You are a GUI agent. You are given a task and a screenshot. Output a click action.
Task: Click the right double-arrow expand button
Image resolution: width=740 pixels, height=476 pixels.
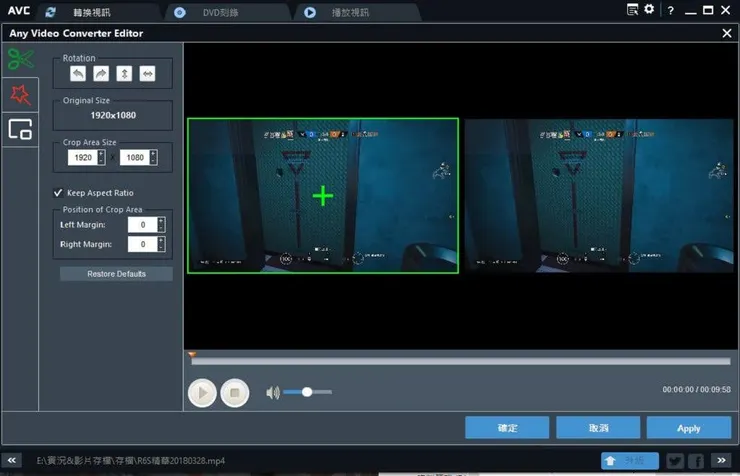coord(721,460)
